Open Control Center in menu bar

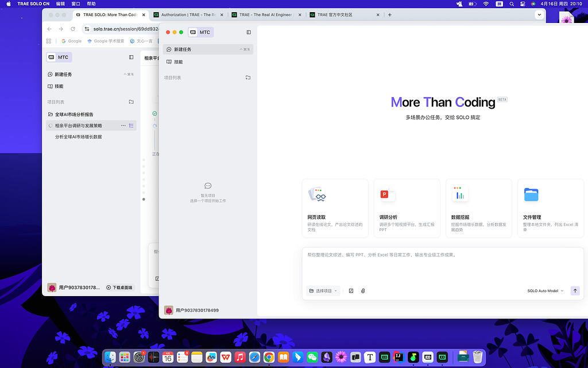coord(523,4)
